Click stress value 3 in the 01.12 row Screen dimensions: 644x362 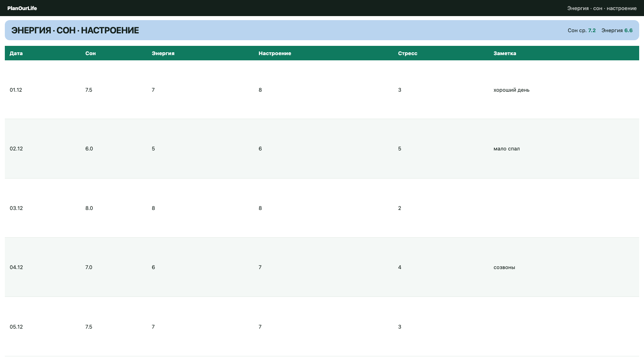400,90
